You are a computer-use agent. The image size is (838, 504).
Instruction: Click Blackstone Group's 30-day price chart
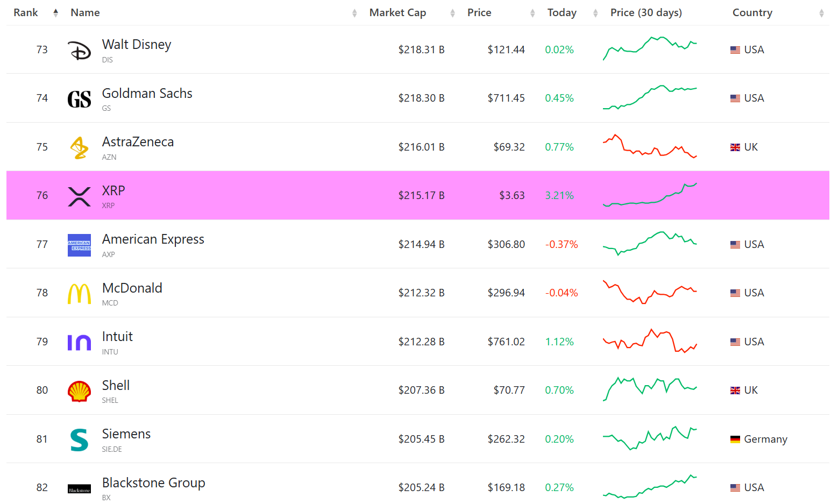coord(650,487)
